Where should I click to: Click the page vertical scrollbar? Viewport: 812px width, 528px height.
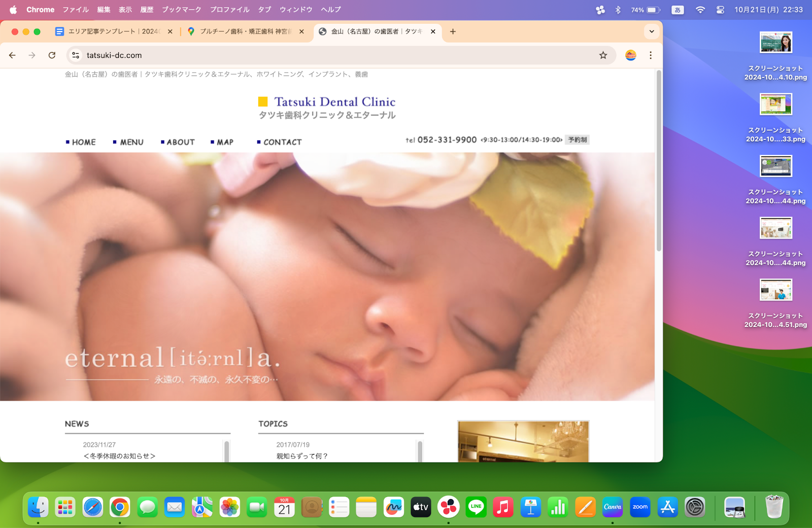point(659,160)
